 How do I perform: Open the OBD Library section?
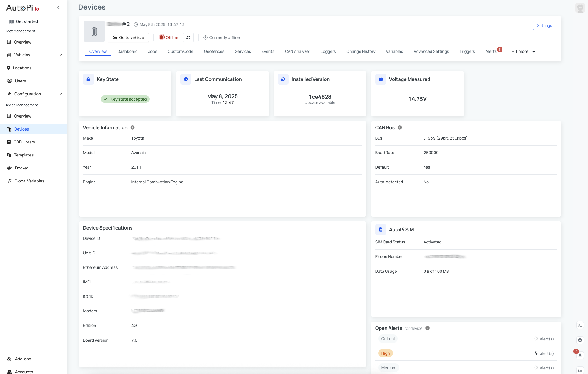(24, 142)
